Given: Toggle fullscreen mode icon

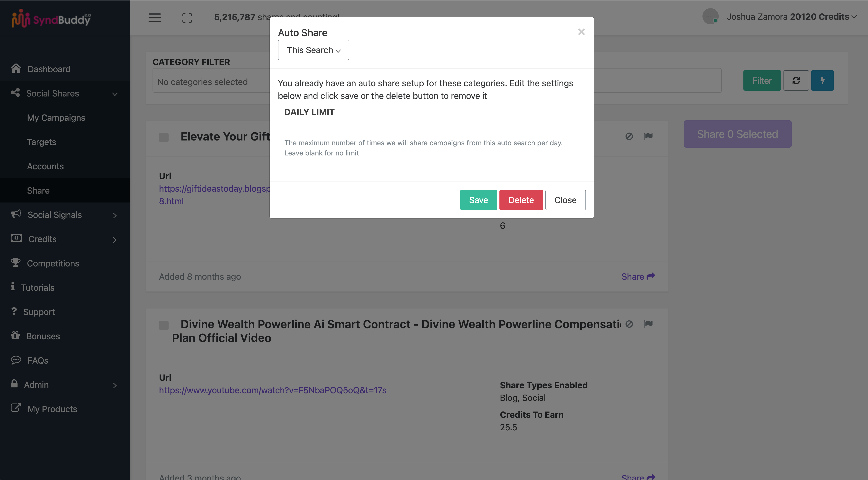Looking at the screenshot, I should click(187, 18).
